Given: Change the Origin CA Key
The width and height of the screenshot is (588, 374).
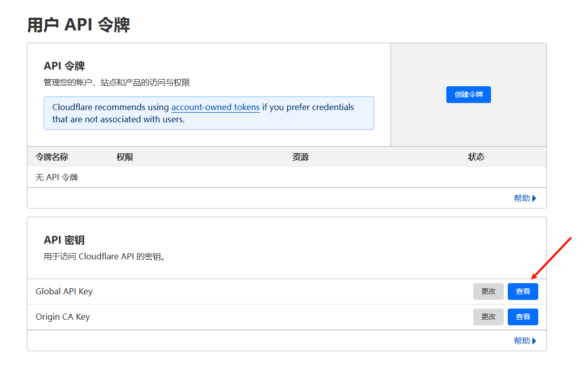Looking at the screenshot, I should (488, 317).
